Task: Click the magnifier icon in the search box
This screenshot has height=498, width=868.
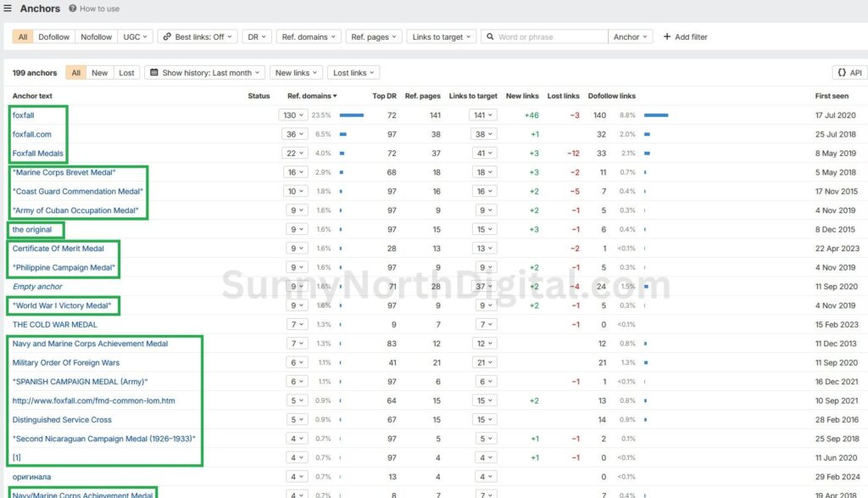Action: pos(490,37)
